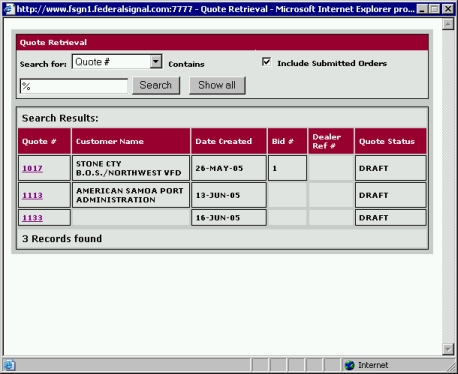Click the 13-JUN-05 date cell

[229, 195]
